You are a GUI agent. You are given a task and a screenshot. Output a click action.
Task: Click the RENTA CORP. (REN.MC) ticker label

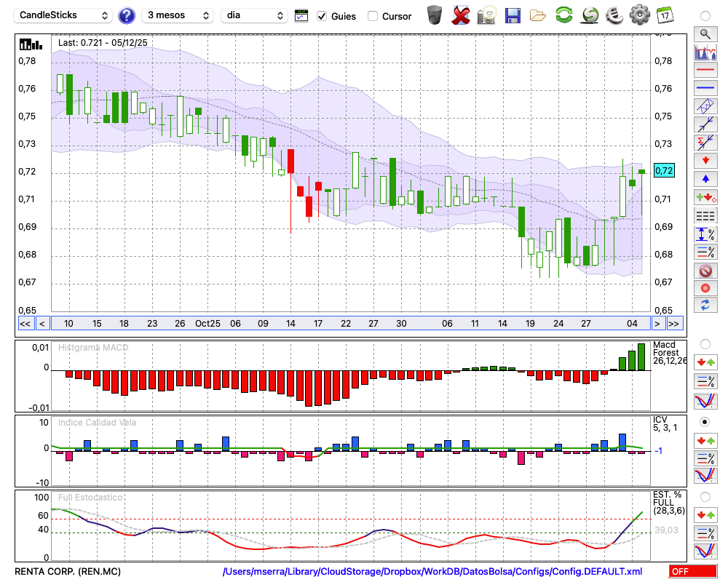tap(68, 571)
